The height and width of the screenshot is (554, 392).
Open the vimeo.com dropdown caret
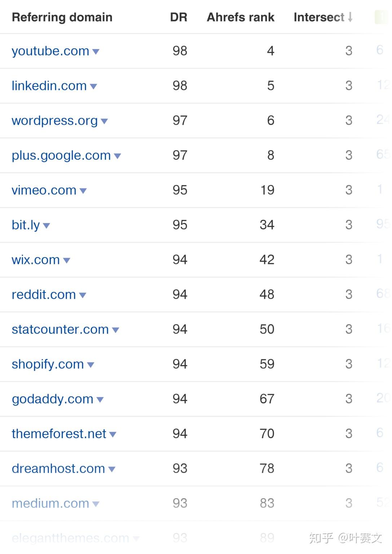coord(83,191)
